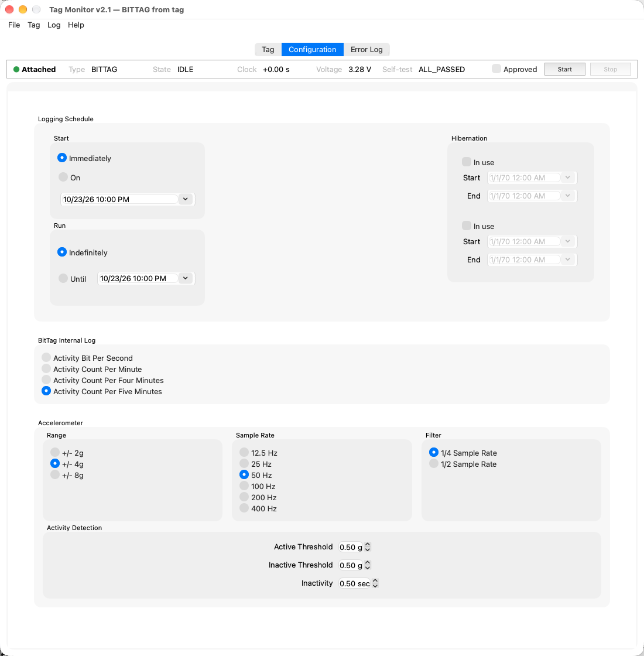Select Indefinitely run option
The image size is (644, 656).
click(x=62, y=252)
